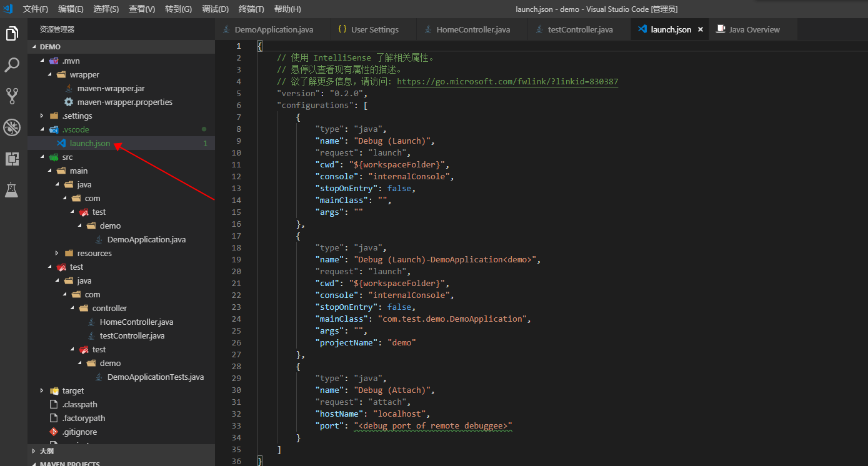Expand the target folder
The width and height of the screenshot is (868, 466).
point(42,391)
